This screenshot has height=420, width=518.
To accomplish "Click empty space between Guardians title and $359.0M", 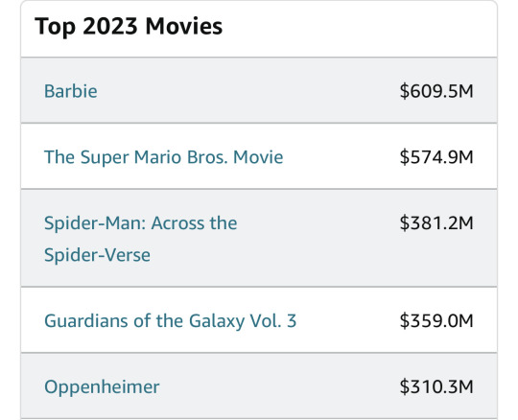I will click(348, 321).
